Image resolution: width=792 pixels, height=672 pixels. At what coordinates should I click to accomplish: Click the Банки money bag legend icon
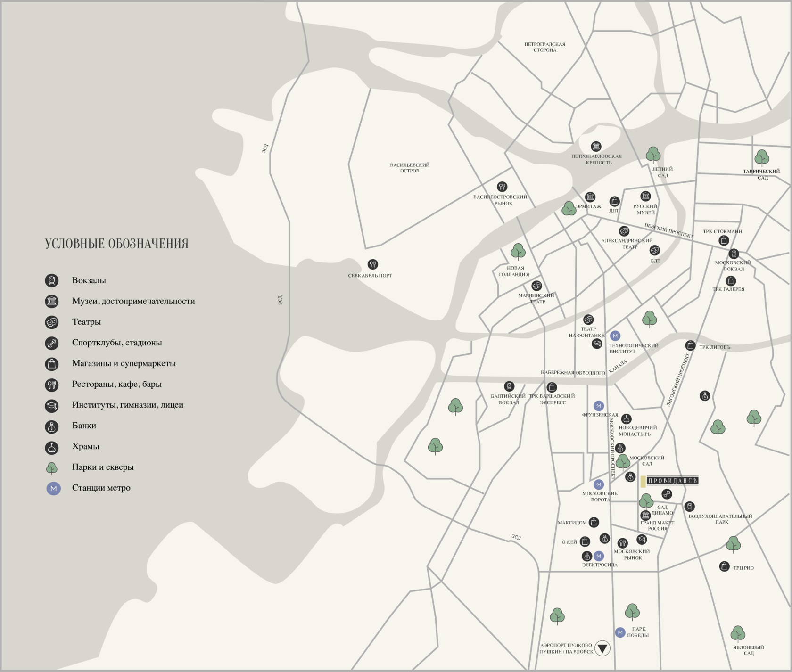[x=52, y=426]
